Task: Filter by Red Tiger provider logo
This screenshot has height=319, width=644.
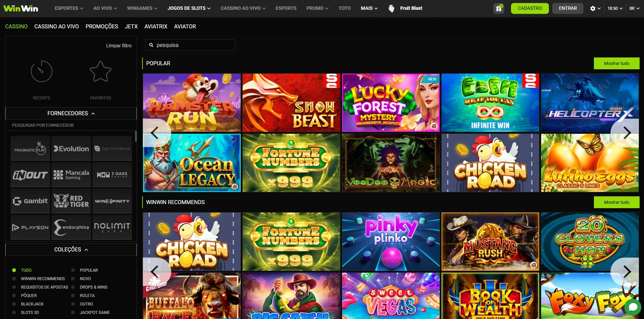Action: [71, 201]
